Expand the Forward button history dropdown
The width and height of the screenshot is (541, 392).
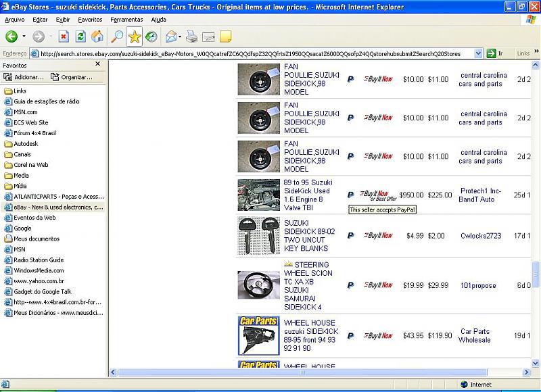[x=51, y=36]
